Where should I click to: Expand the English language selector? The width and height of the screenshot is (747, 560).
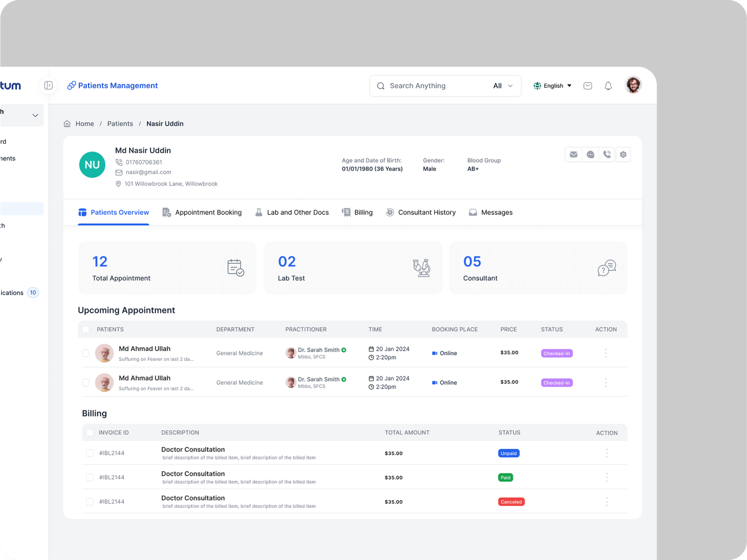pyautogui.click(x=553, y=86)
